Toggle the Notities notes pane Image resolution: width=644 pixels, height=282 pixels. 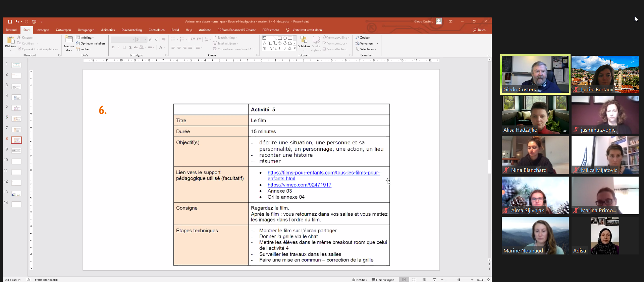[x=359, y=280]
